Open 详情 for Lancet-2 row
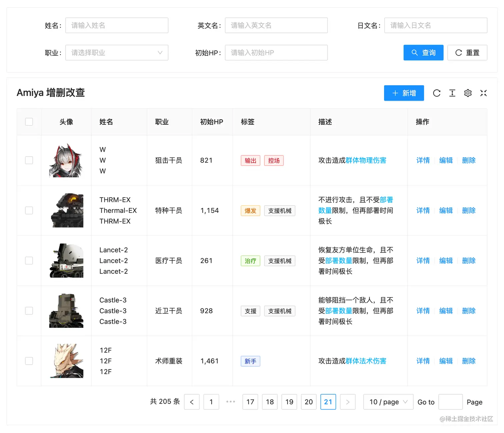 tap(423, 261)
